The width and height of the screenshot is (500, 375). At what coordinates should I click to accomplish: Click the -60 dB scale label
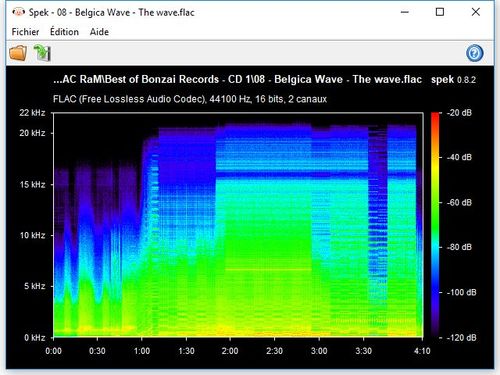click(x=459, y=202)
